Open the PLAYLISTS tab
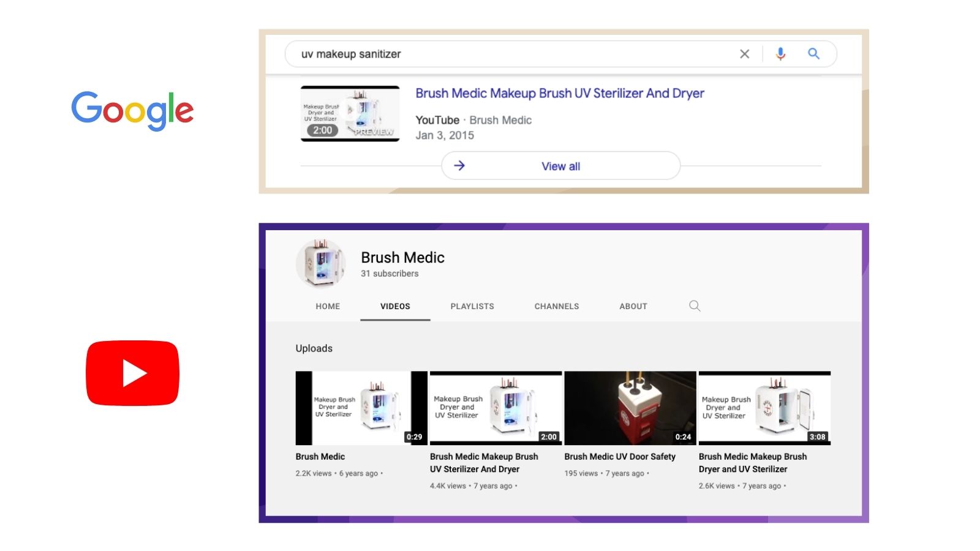The image size is (980, 551). pyautogui.click(x=472, y=306)
